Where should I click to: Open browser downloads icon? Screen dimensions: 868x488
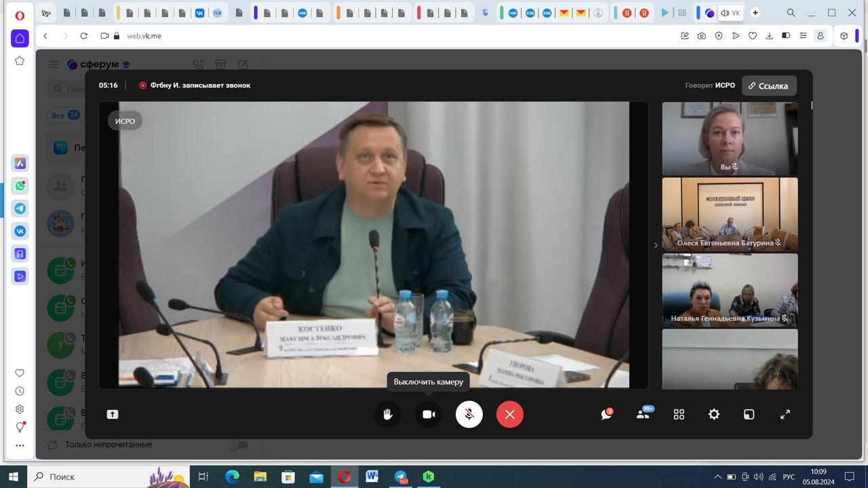[x=770, y=36]
